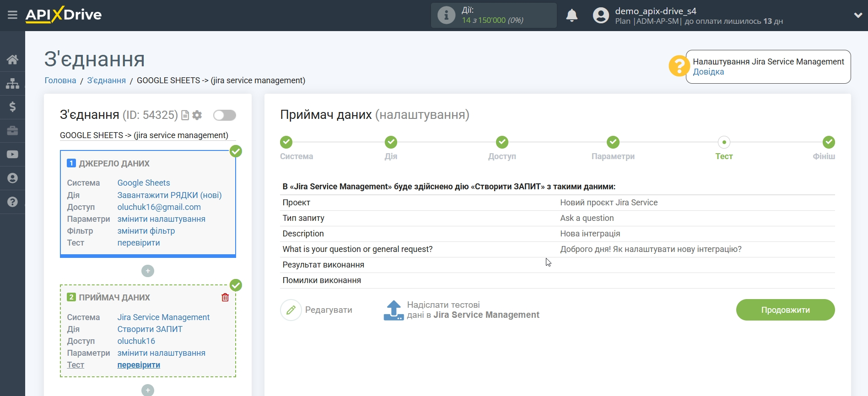Open Завантажити РЯДКИ (нові) action link
Viewport: 868px width, 396px height.
click(x=169, y=195)
